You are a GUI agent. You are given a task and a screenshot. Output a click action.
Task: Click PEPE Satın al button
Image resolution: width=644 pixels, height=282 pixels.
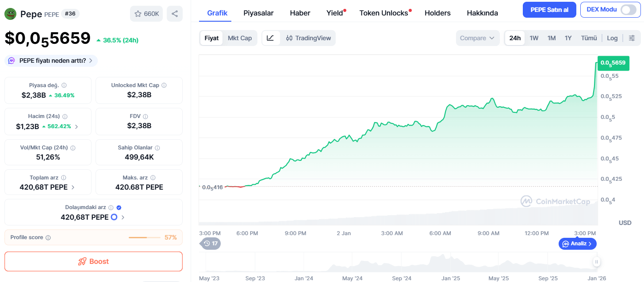tap(550, 9)
